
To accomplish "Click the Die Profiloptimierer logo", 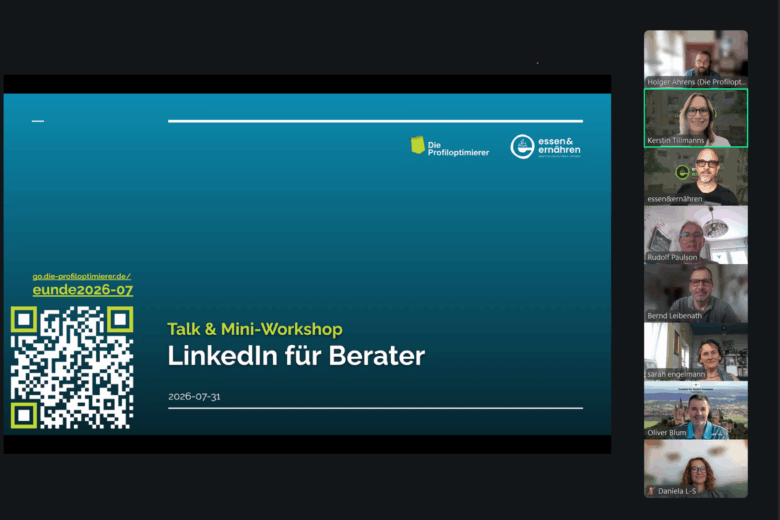I will [450, 147].
